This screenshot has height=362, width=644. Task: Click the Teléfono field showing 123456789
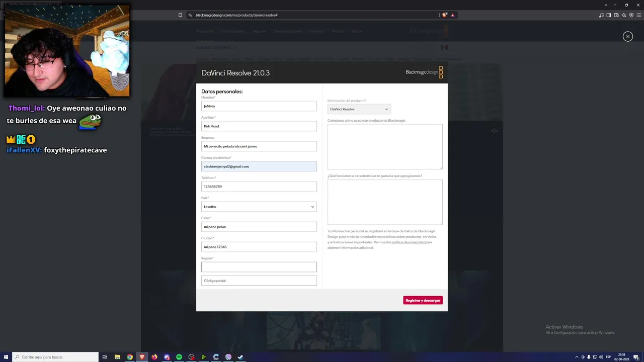point(259,187)
